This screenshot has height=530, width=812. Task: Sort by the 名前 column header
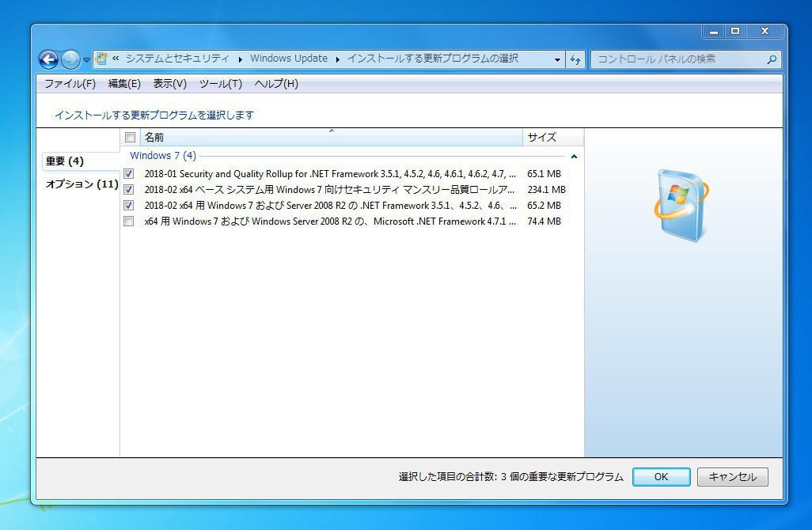coord(332,137)
